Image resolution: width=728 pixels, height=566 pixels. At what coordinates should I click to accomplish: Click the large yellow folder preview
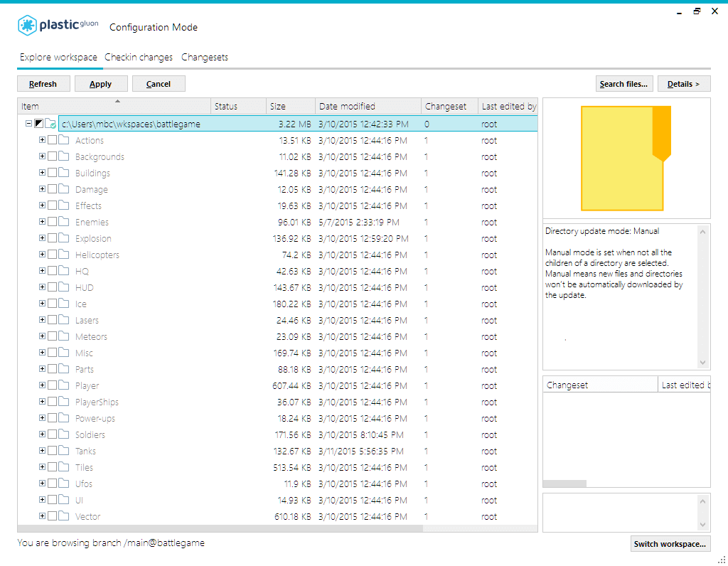click(626, 159)
